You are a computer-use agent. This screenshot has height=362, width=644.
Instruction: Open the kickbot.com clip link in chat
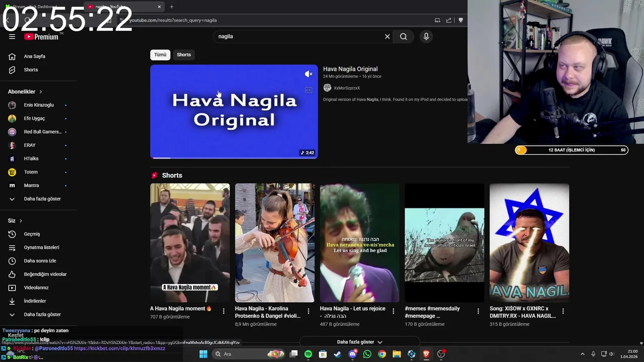[120, 348]
